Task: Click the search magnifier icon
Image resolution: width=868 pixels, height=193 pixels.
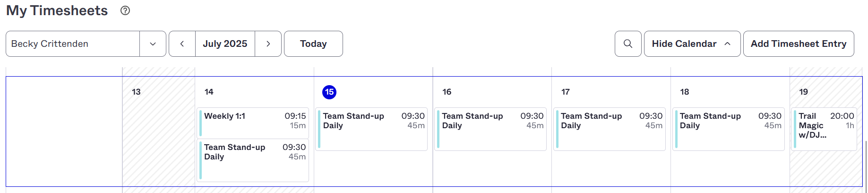Action: pyautogui.click(x=628, y=44)
